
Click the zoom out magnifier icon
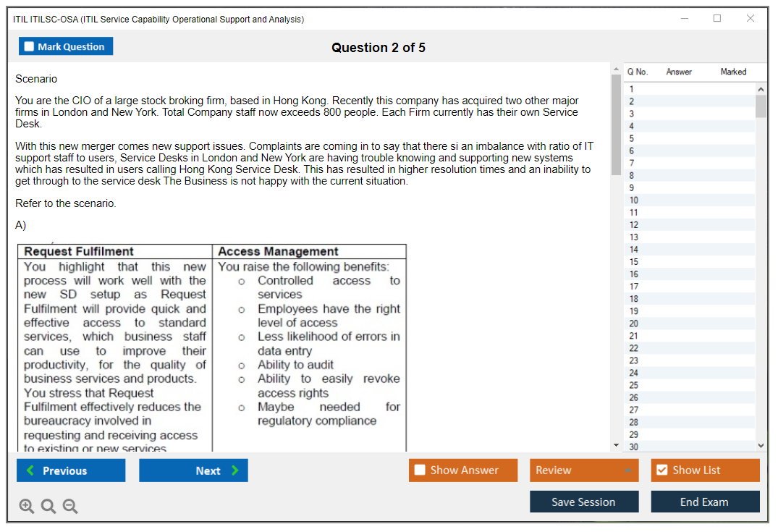click(x=70, y=507)
